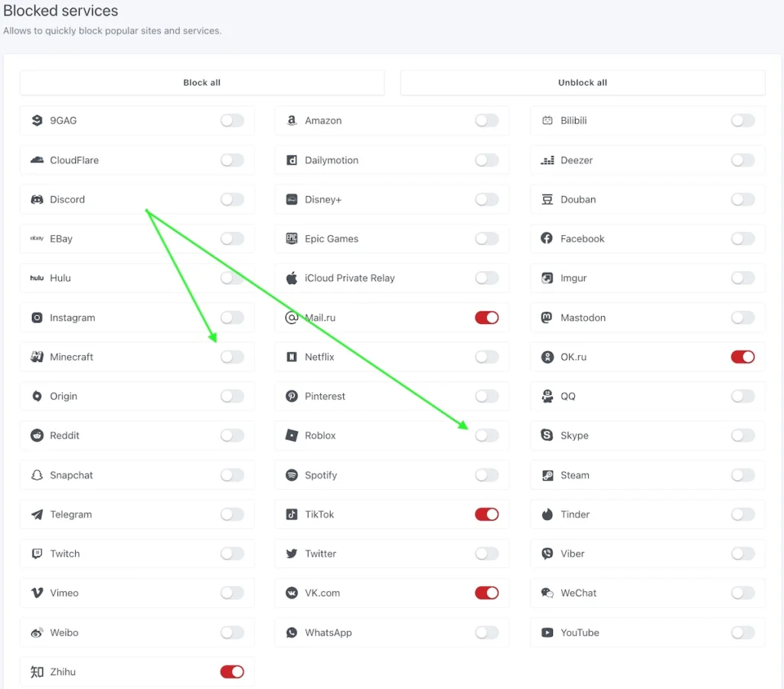Image resolution: width=784 pixels, height=689 pixels.
Task: Click the iCloud Private Relay label
Action: click(x=350, y=279)
